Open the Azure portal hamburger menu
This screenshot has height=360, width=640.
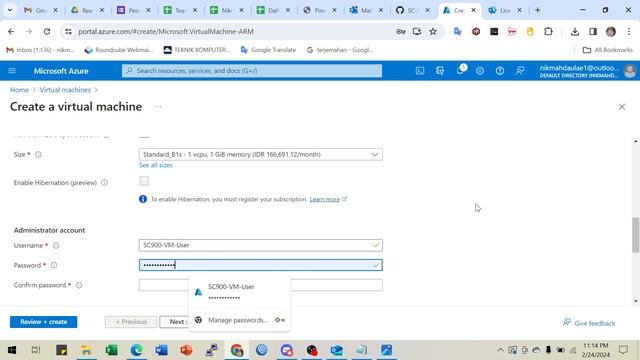[12, 71]
